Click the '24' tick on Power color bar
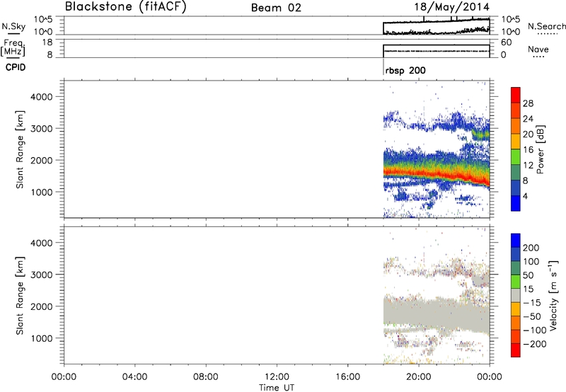 click(528, 119)
